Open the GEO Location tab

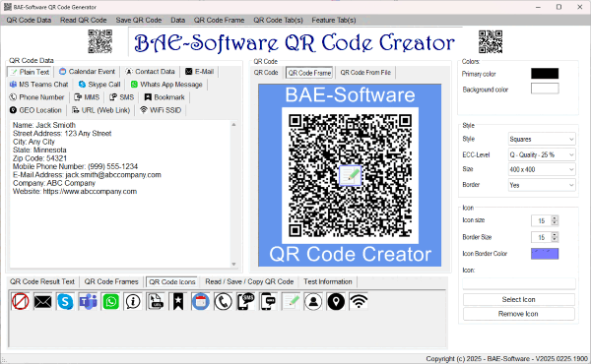tap(35, 110)
